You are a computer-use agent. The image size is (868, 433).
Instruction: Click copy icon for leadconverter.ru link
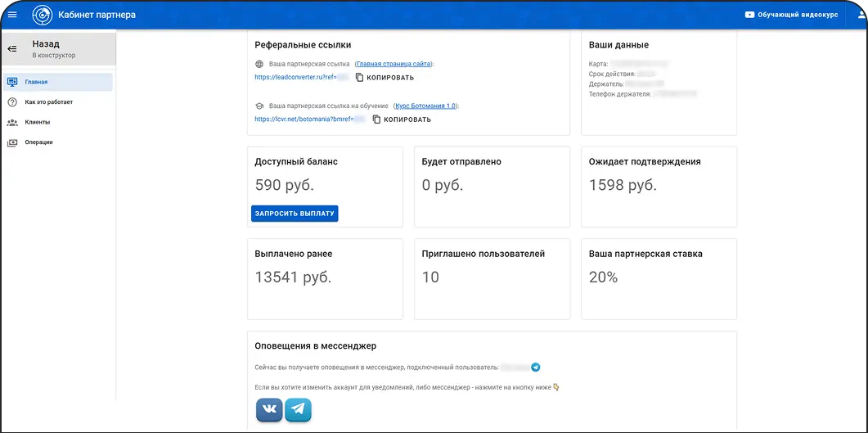359,78
